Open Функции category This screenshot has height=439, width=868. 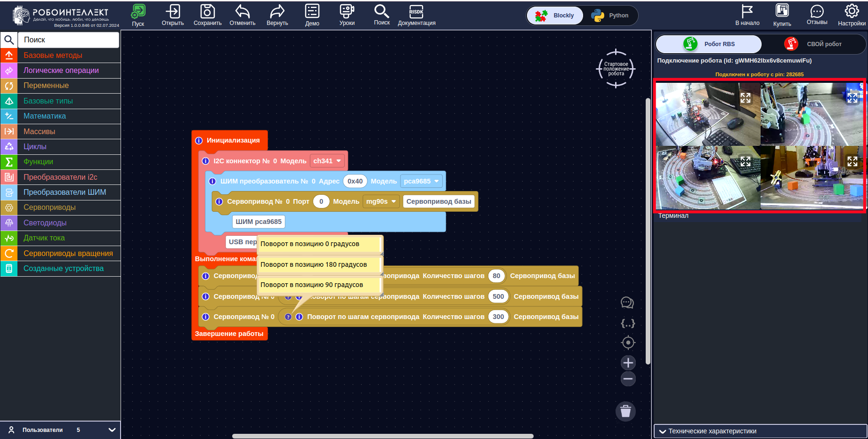coord(60,161)
